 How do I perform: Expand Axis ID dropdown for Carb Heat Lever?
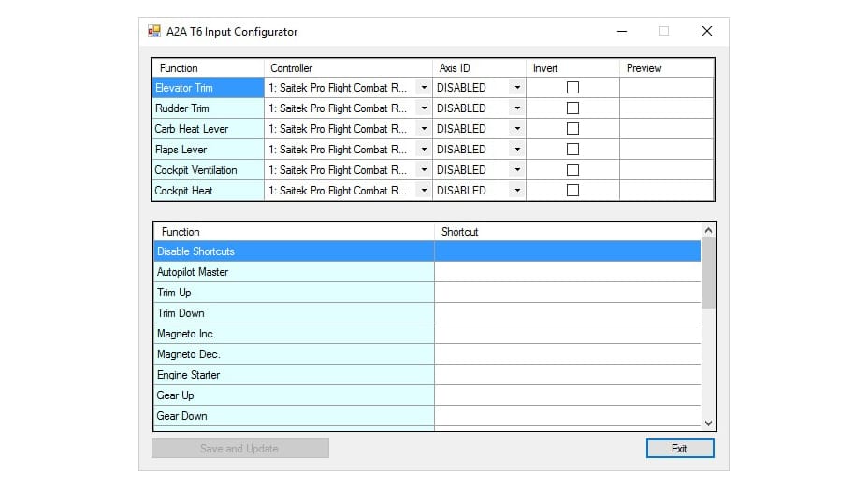coord(516,129)
